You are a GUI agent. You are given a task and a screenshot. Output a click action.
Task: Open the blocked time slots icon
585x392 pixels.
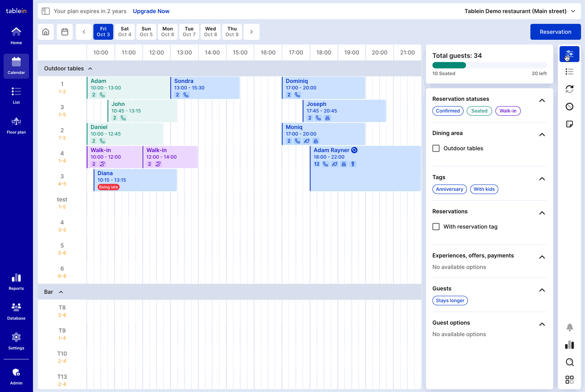tap(570, 107)
